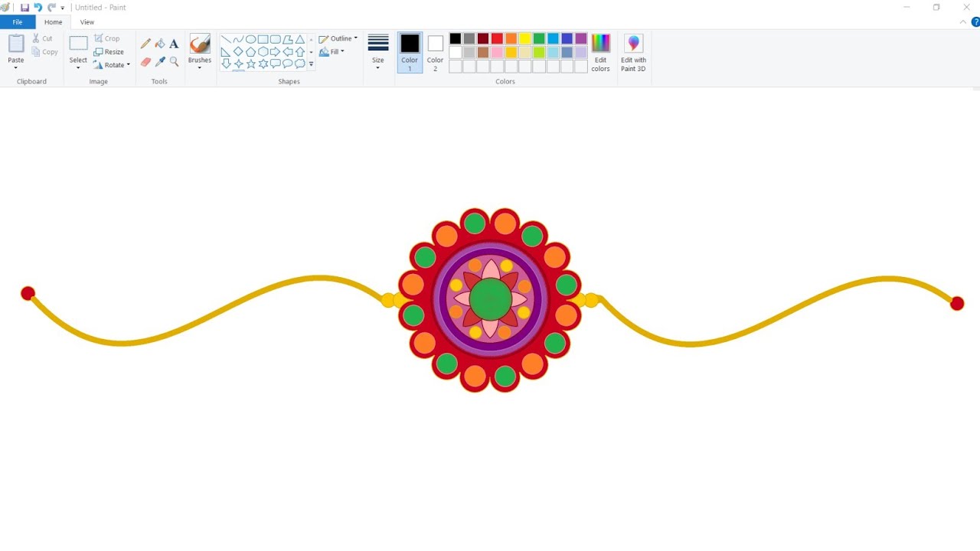Pick the yellow color swatch
The width and height of the screenshot is (980, 551).
point(525,38)
